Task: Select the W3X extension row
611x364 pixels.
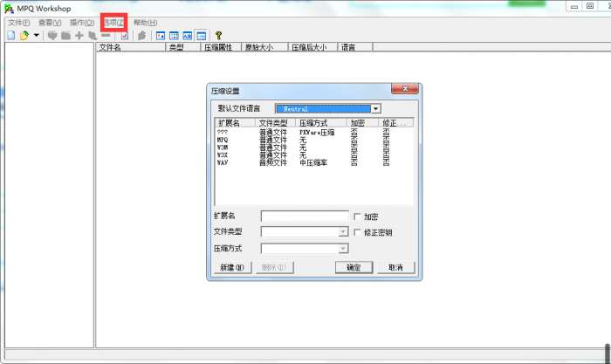Action: coord(313,155)
